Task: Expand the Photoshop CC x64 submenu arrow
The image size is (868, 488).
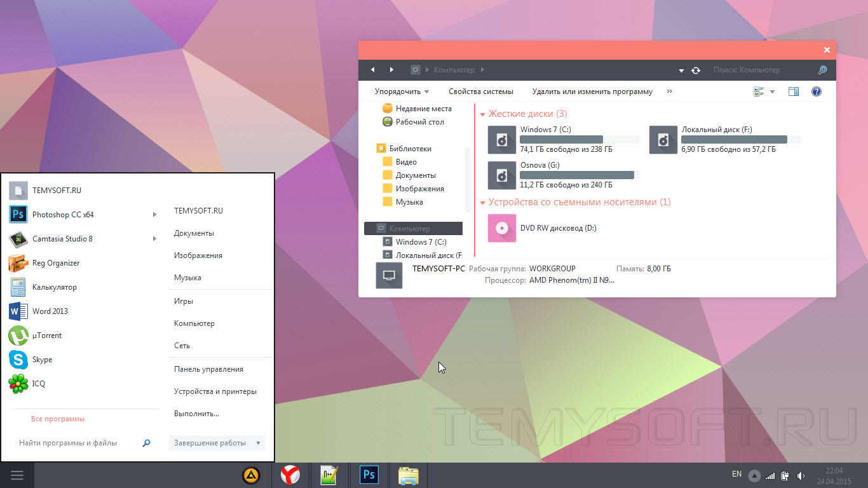Action: pos(154,215)
